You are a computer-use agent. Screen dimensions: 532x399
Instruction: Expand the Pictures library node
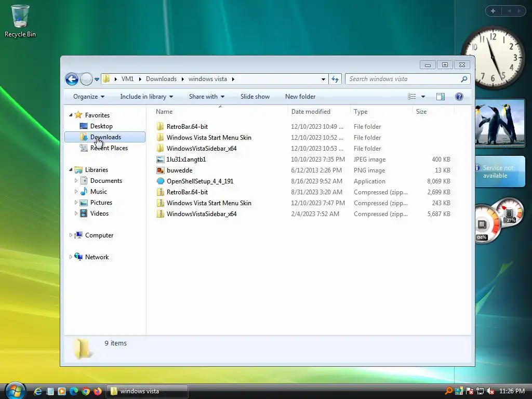[76, 202]
